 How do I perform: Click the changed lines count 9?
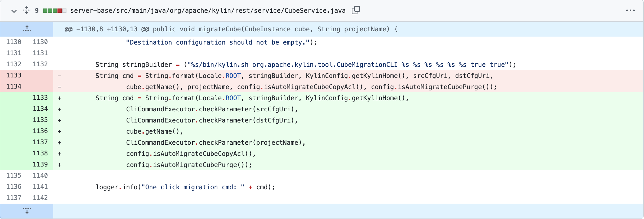(37, 11)
